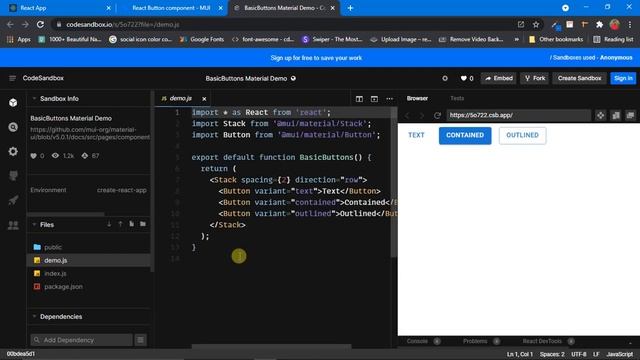
Task: Open the search panel in sidebar
Action: (x=13, y=127)
